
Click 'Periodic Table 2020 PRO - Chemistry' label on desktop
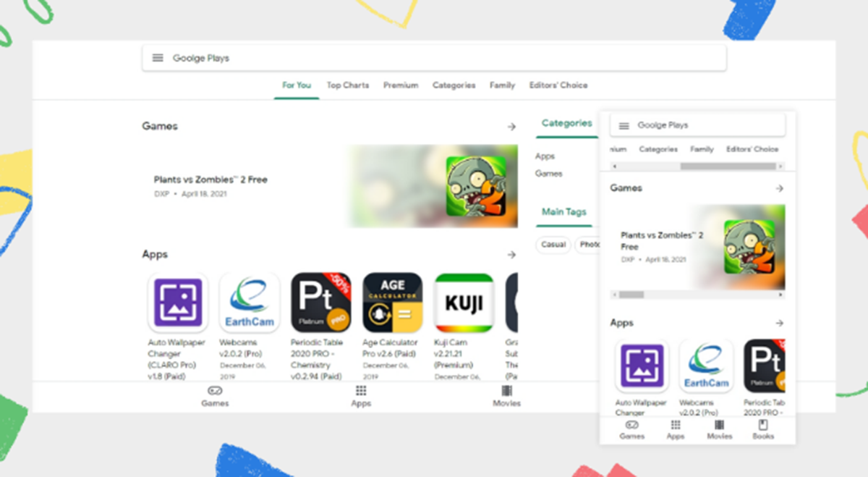pos(317,354)
